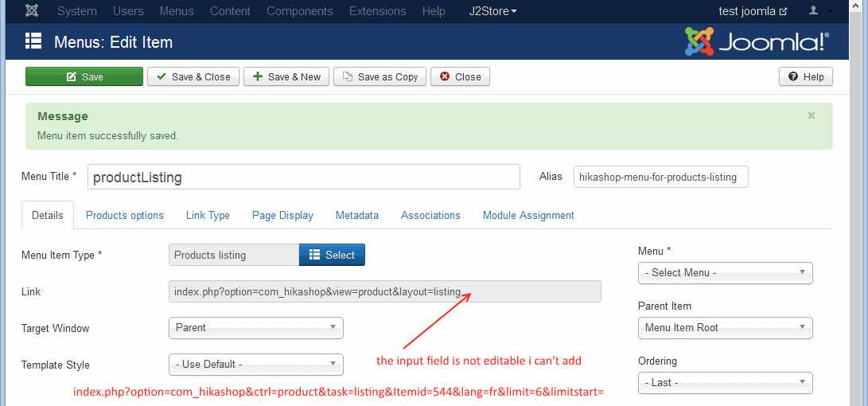Click the Close toolbar button

click(460, 77)
